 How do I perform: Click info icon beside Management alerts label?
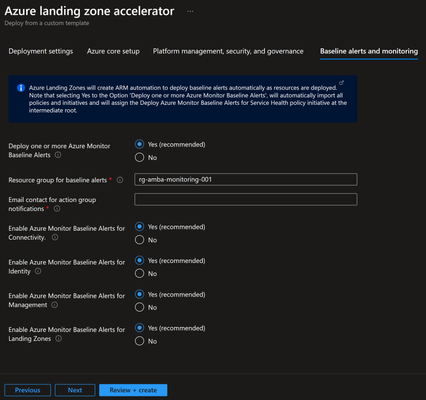coord(55,305)
